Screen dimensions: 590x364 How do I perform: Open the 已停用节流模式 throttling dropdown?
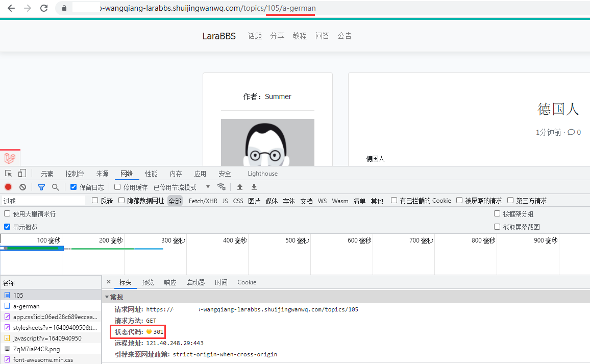coord(181,187)
